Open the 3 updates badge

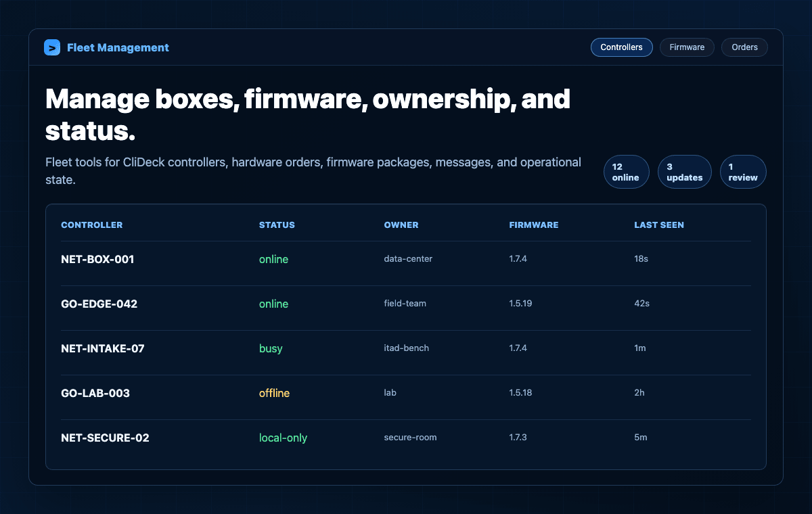[x=685, y=172]
